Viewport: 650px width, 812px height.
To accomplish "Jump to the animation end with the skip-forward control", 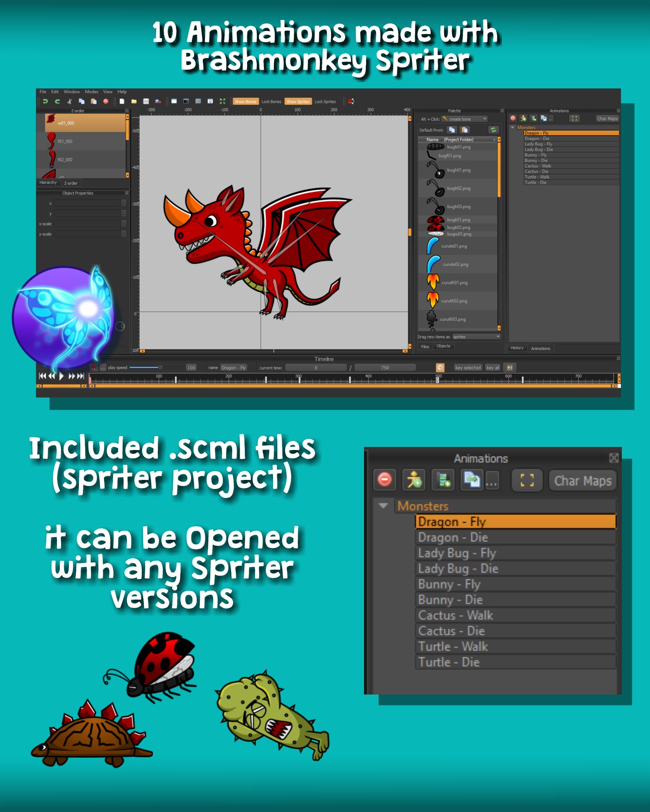I will coord(81,376).
